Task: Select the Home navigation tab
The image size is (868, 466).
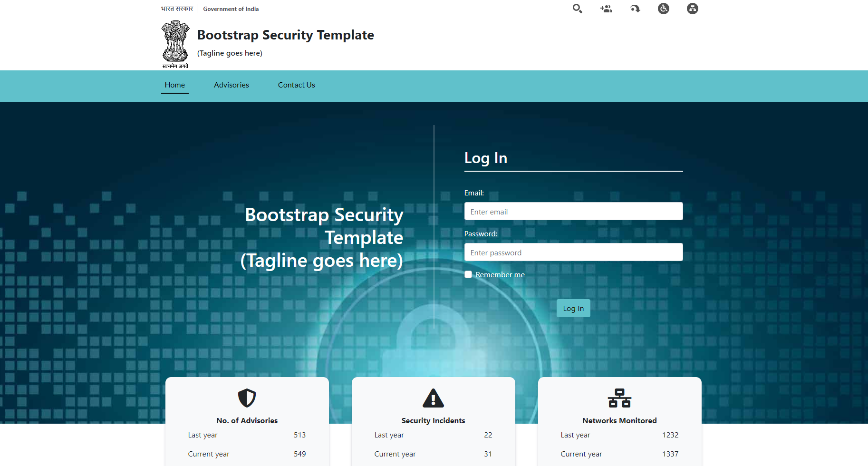Action: click(174, 85)
